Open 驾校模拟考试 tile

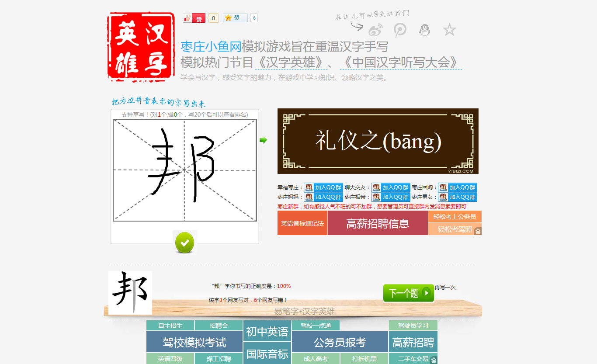pos(194,342)
